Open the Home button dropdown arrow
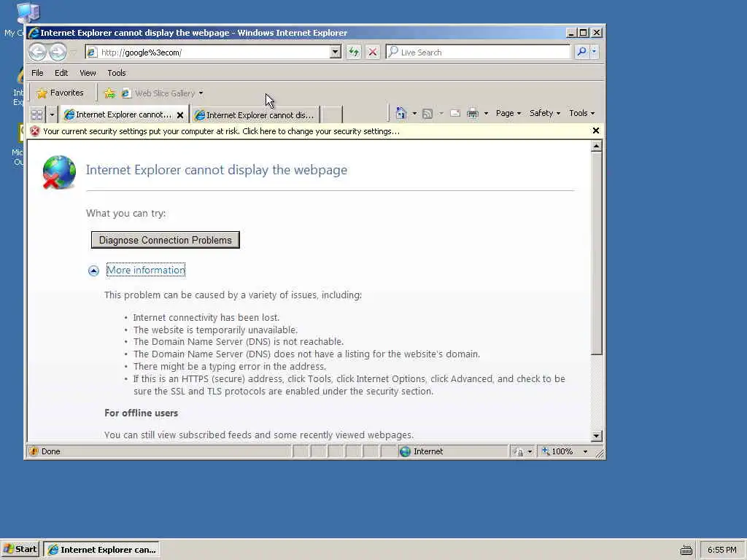This screenshot has height=560, width=747. pos(414,113)
